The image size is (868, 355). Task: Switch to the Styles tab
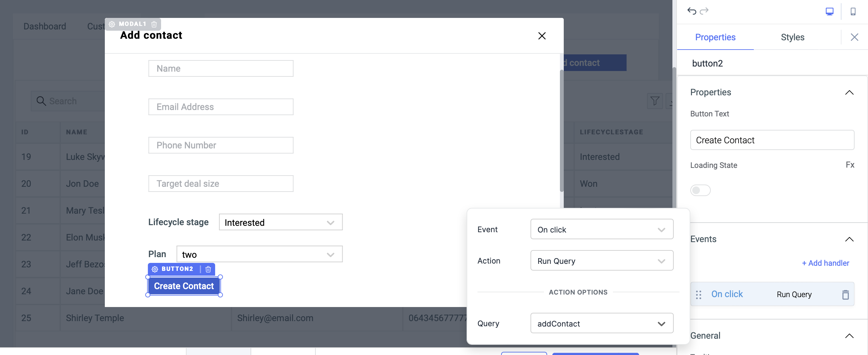[793, 37]
